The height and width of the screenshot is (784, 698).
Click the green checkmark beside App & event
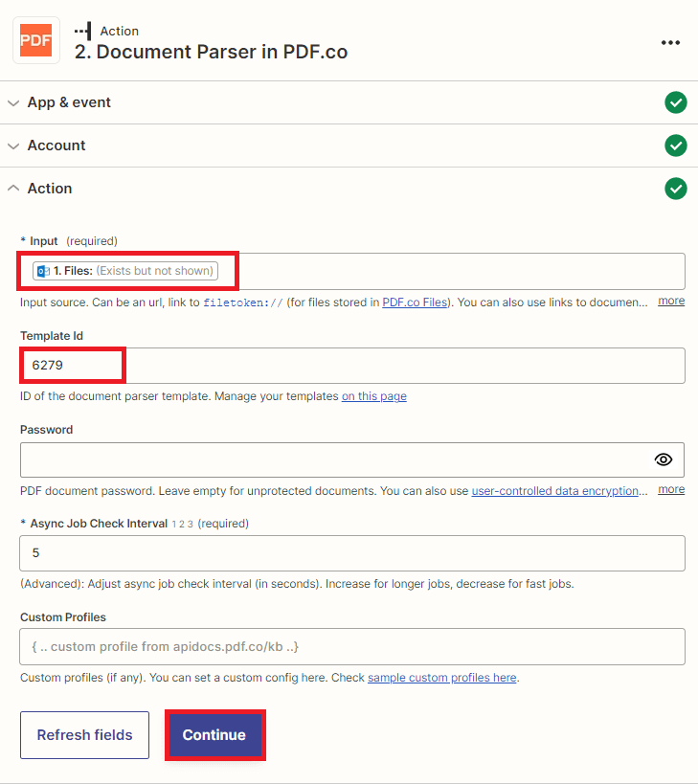[x=676, y=102]
